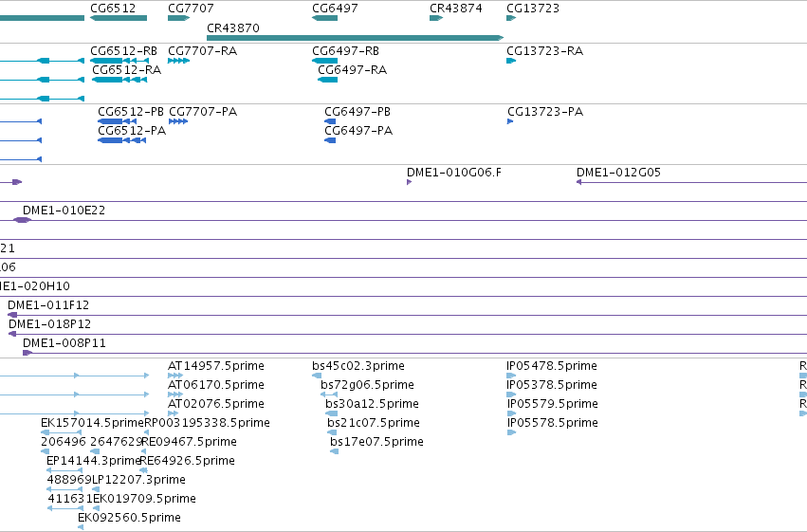Click the CG6497 gene feature

point(324,18)
